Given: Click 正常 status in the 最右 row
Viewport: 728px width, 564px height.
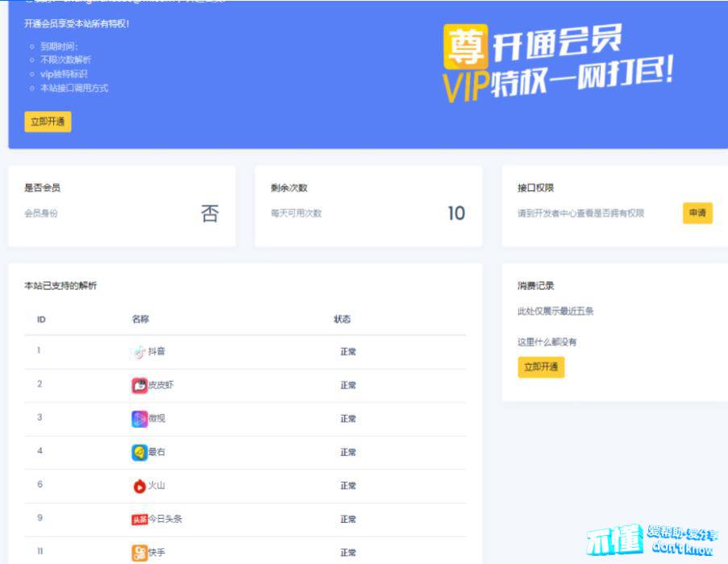Looking at the screenshot, I should 348,452.
